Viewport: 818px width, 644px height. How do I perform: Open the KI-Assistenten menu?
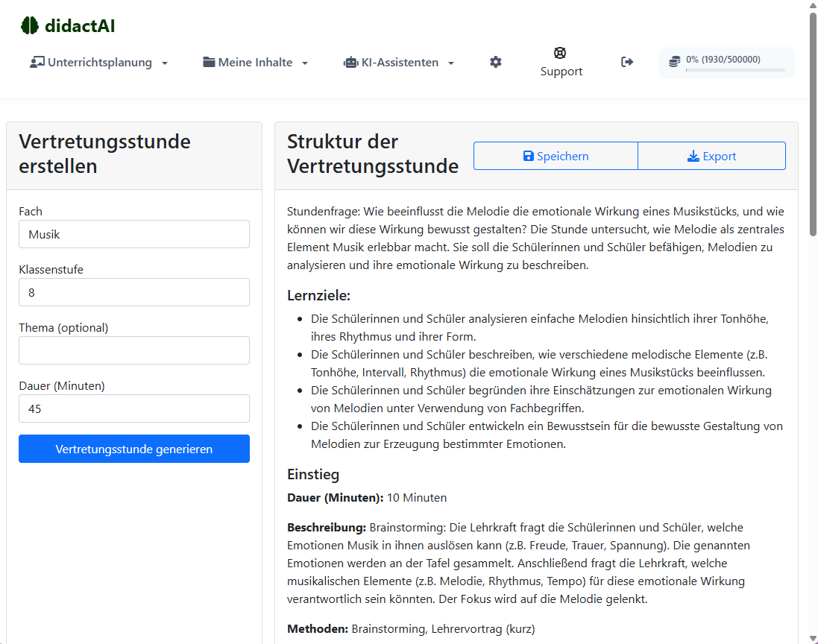pos(400,63)
